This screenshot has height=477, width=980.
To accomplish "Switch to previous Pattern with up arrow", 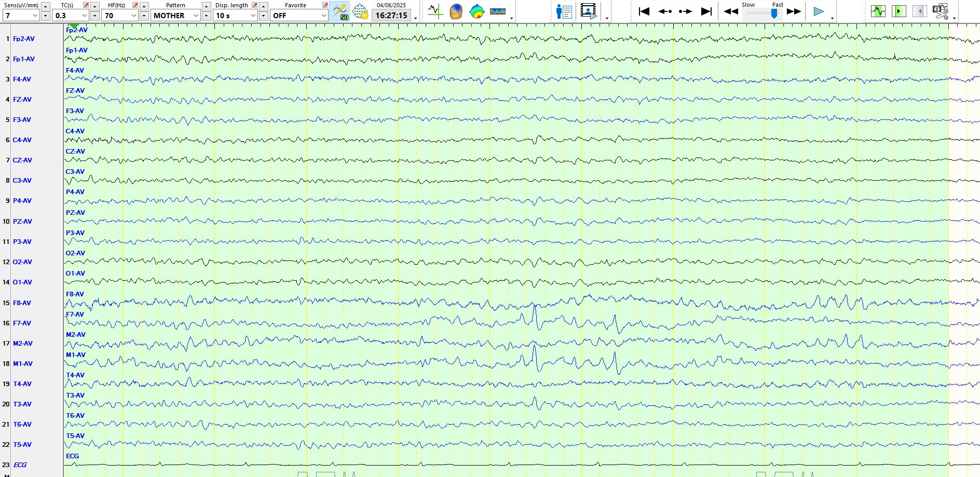I will [207, 6].
